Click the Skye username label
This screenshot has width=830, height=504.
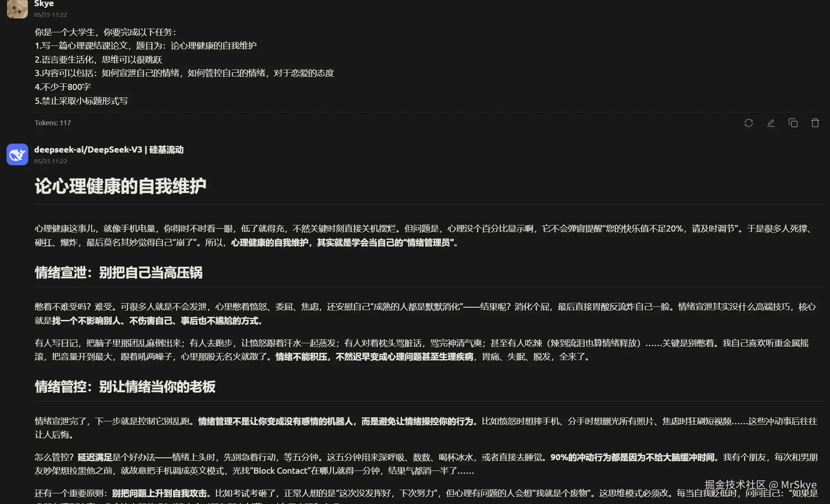click(44, 4)
